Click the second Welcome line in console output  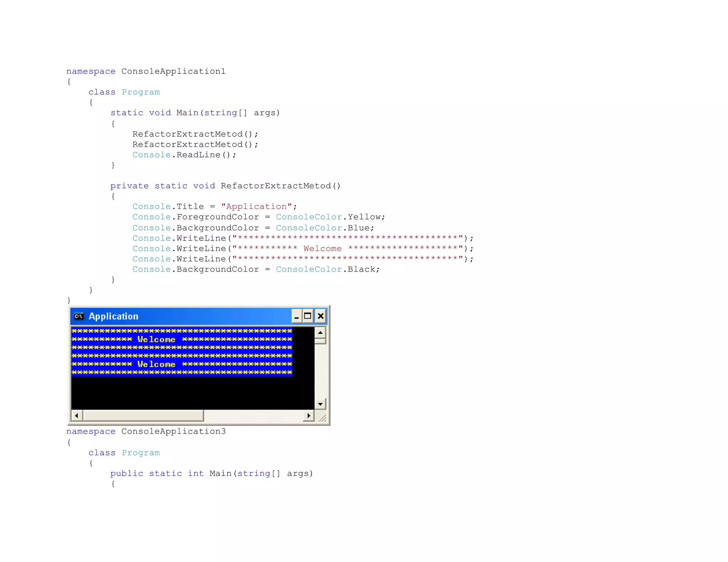pos(156,364)
